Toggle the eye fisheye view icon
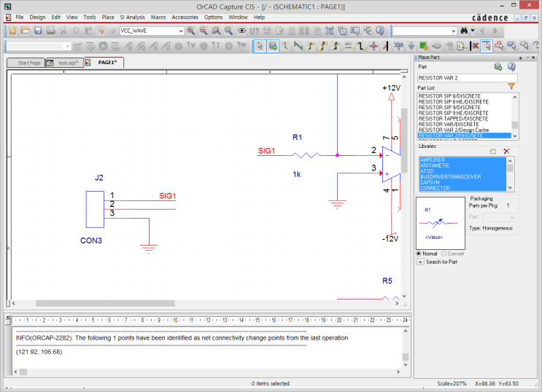Viewport: 542px width, 392px height. pyautogui.click(x=241, y=31)
